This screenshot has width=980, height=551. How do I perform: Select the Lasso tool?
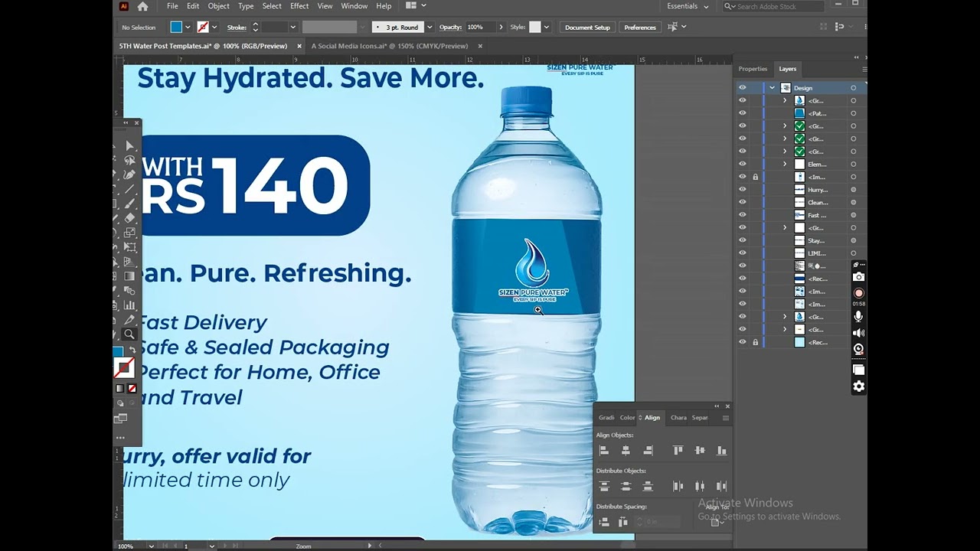[x=130, y=160]
